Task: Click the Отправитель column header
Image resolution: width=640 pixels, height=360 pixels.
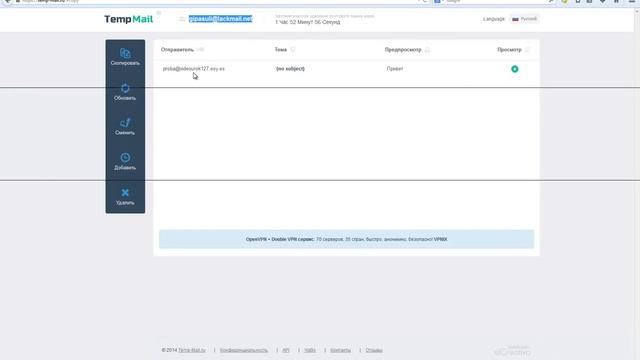Action: (x=177, y=50)
